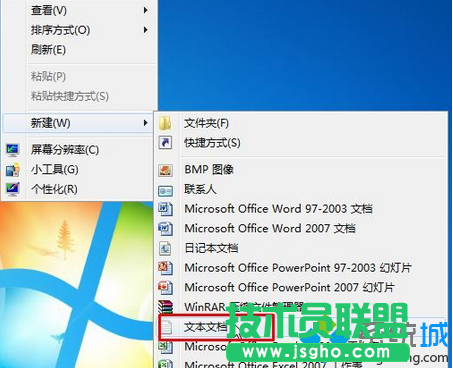Click the Word 2007 document icon
The image size is (453, 368).
[x=165, y=229]
